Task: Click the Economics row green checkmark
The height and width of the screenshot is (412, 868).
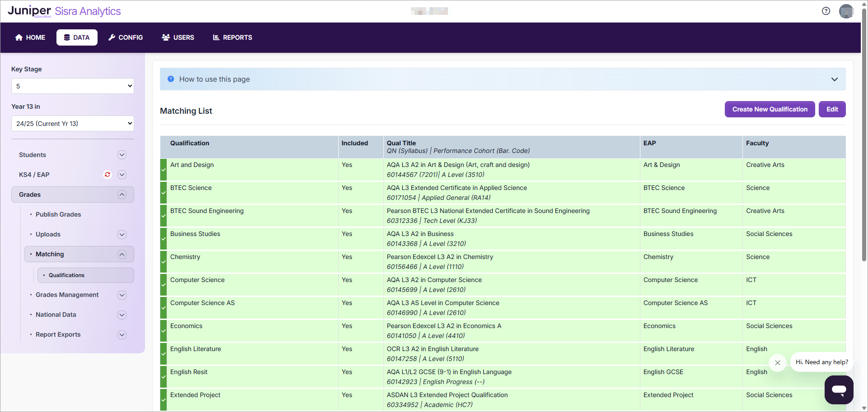Action: click(x=163, y=331)
